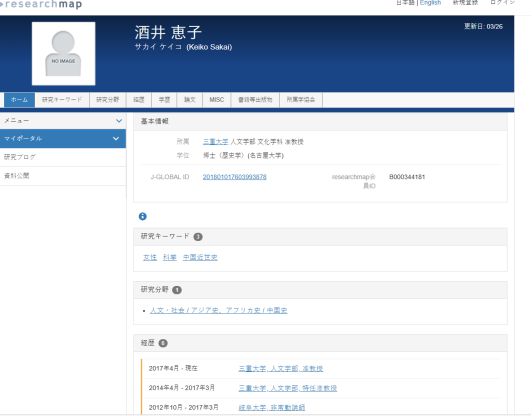Switch to the 研究分野 tab

[x=108, y=100]
